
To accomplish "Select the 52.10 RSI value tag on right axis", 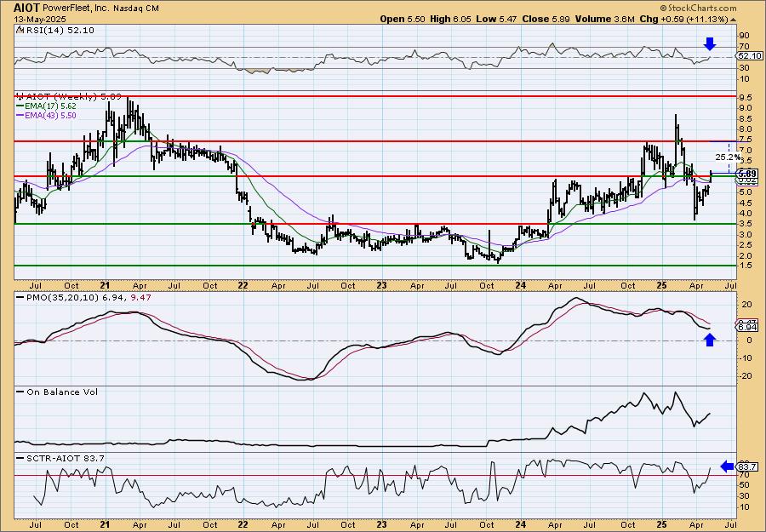I will tap(747, 56).
